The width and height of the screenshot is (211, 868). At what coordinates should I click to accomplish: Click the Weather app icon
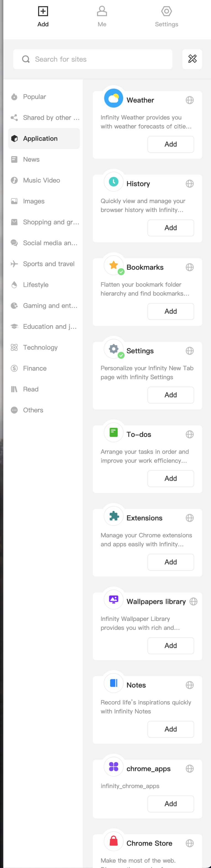(x=114, y=98)
